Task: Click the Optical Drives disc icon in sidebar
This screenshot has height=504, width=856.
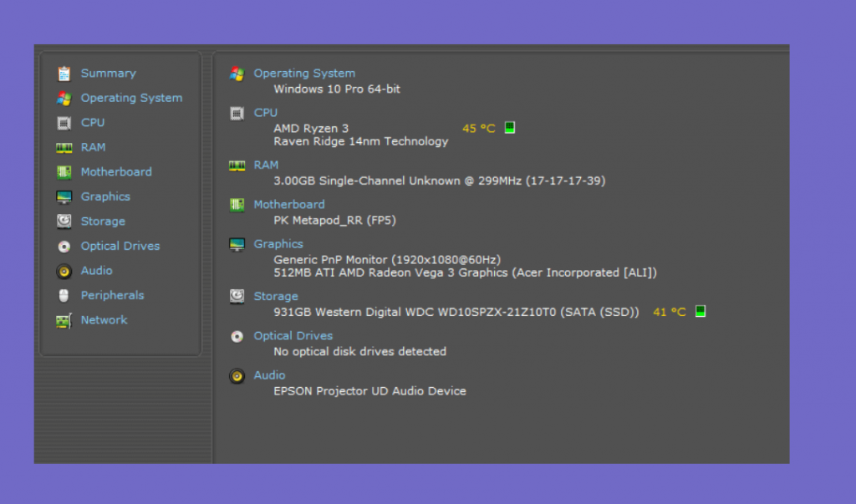Action: tap(64, 247)
